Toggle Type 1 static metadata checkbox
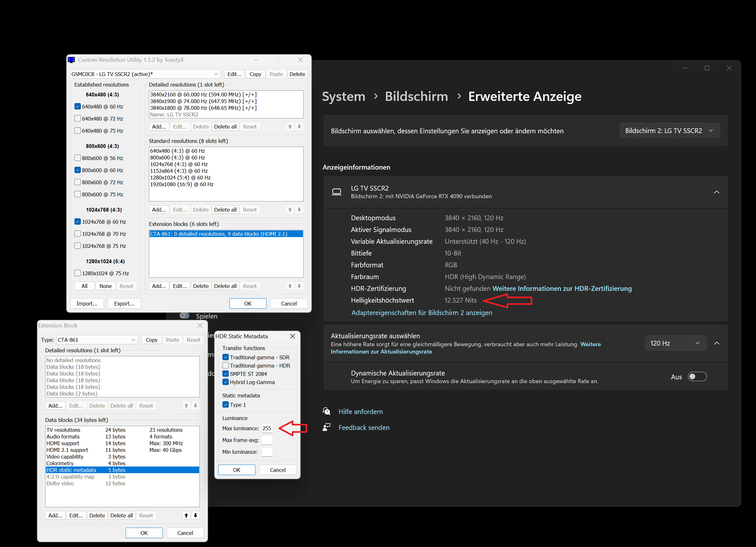Screen dimensions: 756x547 click(226, 405)
